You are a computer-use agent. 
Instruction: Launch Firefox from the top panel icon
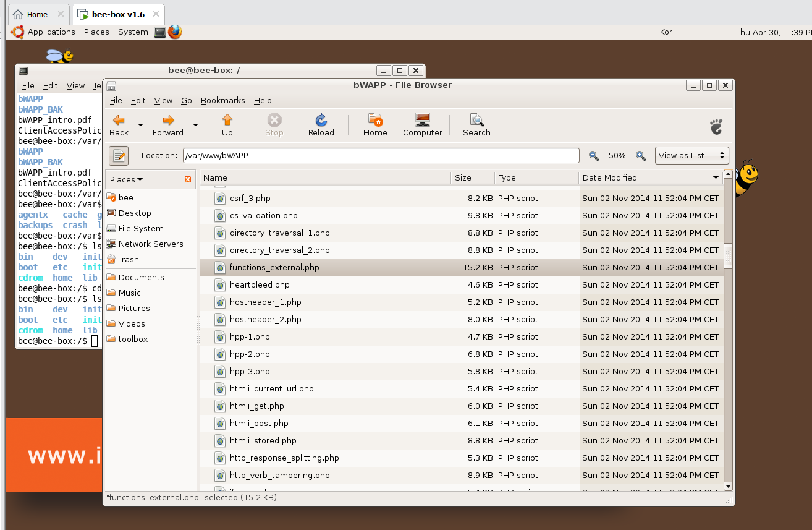(x=175, y=32)
